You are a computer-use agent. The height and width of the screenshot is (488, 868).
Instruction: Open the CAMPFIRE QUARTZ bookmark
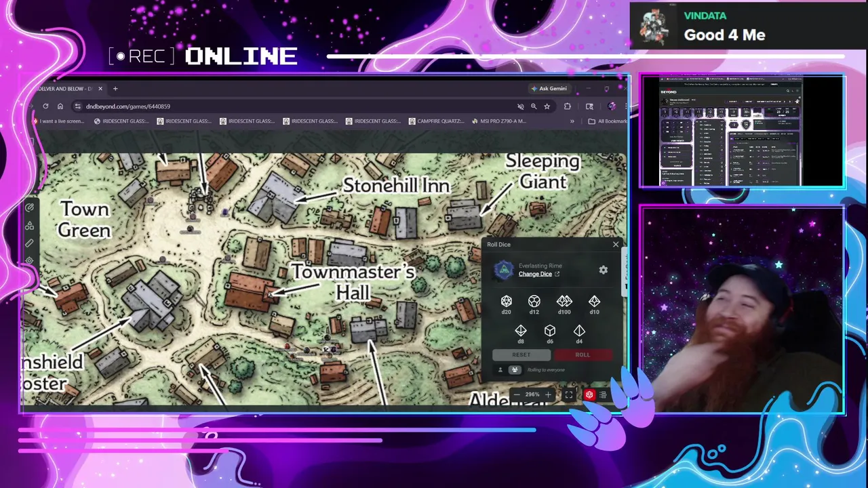436,121
